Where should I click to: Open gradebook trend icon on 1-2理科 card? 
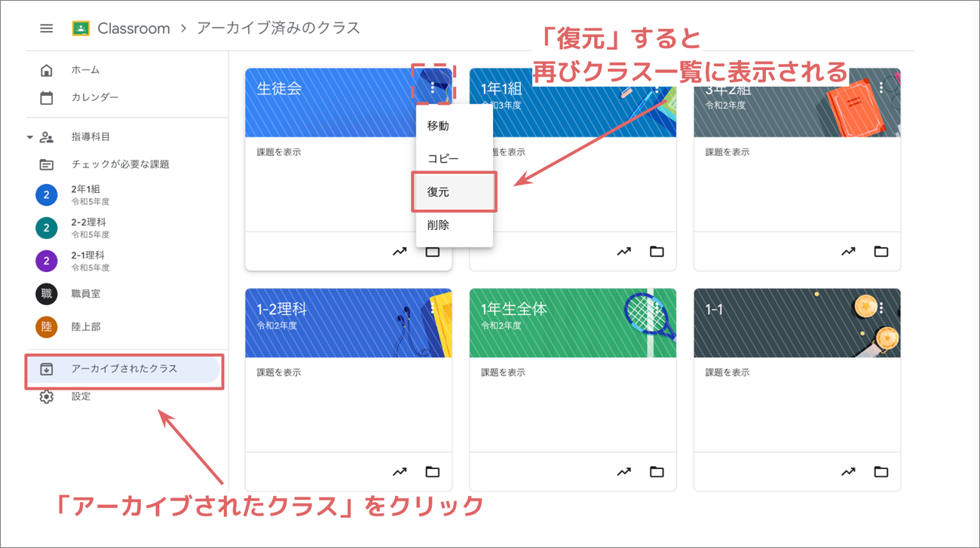click(x=400, y=472)
